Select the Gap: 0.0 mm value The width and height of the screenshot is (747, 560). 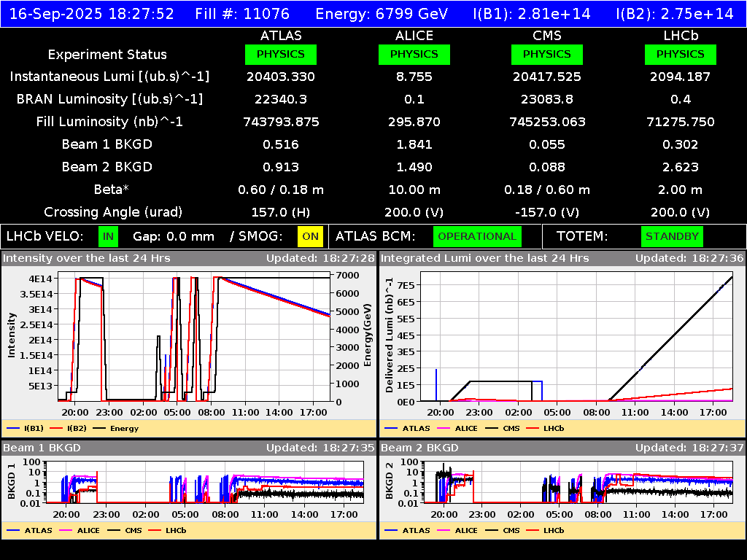[174, 237]
